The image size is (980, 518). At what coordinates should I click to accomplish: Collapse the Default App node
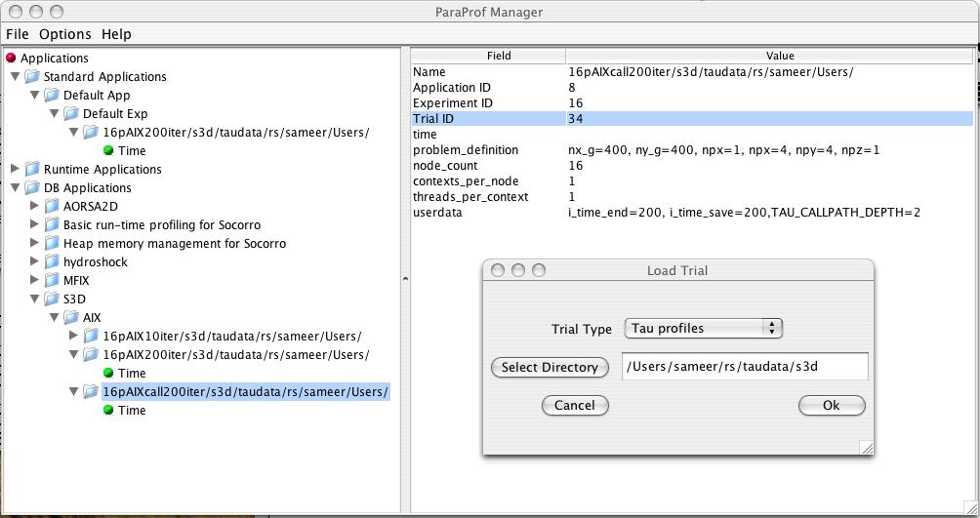click(x=34, y=95)
